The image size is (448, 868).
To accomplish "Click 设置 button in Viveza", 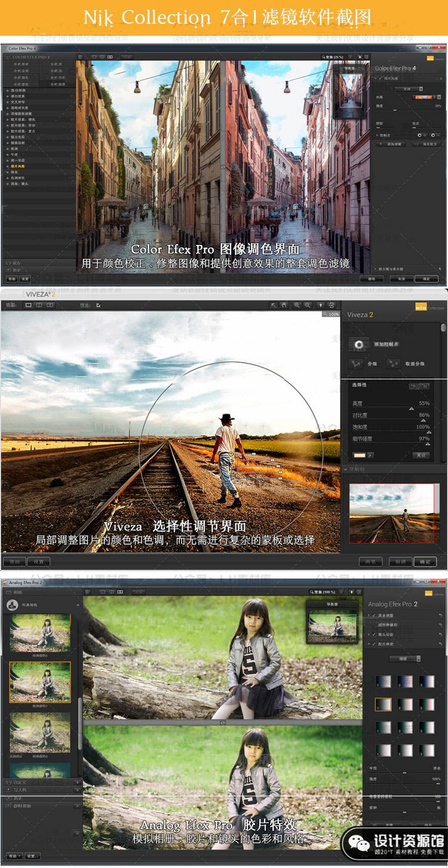I will [x=38, y=562].
